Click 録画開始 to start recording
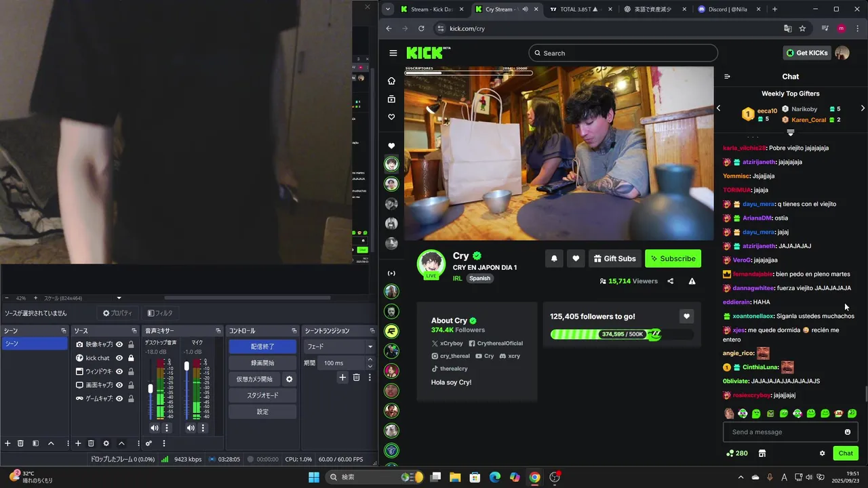The width and height of the screenshot is (868, 488). (x=262, y=363)
